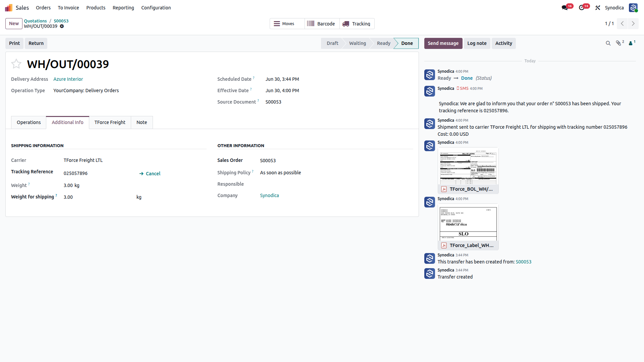Open the TForce shipping label thumbnail
The image size is (644, 362).
click(468, 223)
